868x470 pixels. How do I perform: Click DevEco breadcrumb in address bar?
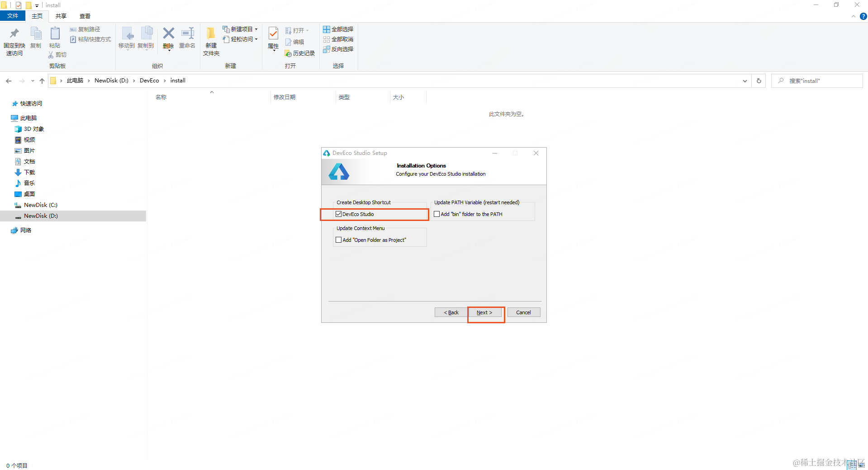(149, 81)
